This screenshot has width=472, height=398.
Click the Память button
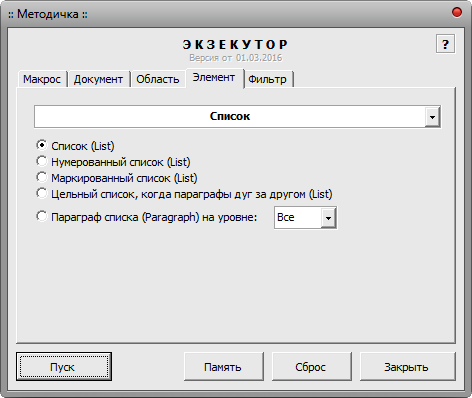coord(223,367)
